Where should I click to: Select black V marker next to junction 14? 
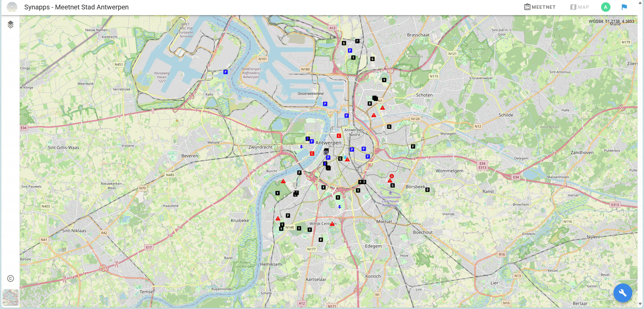click(x=323, y=188)
